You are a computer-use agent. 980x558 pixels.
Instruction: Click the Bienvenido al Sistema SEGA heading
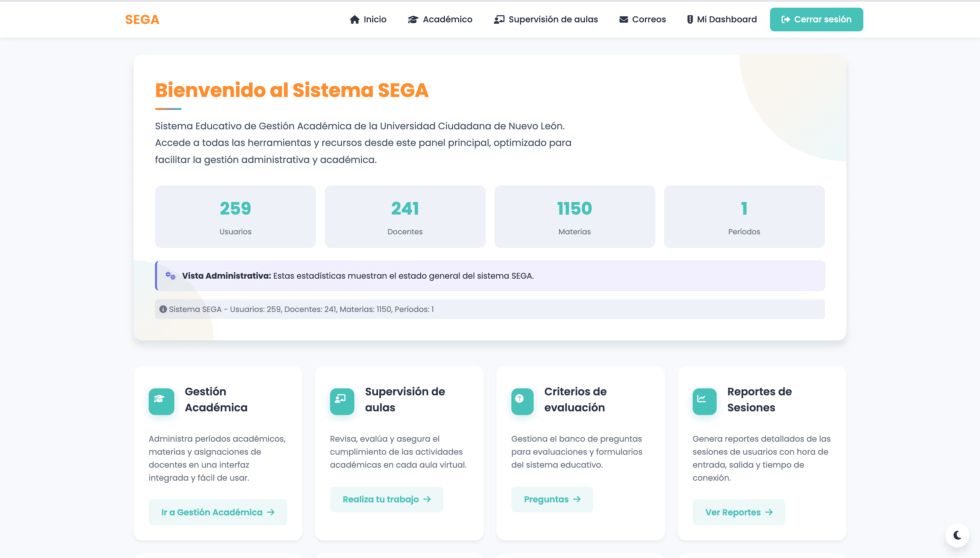pos(292,90)
